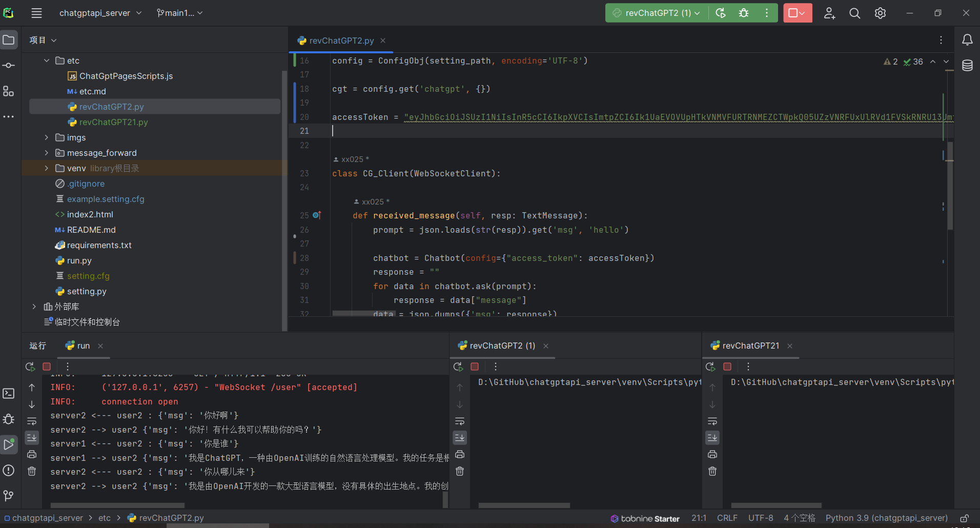Click the override gutter icon on line 25
Image resolution: width=980 pixels, height=528 pixels.
(317, 215)
